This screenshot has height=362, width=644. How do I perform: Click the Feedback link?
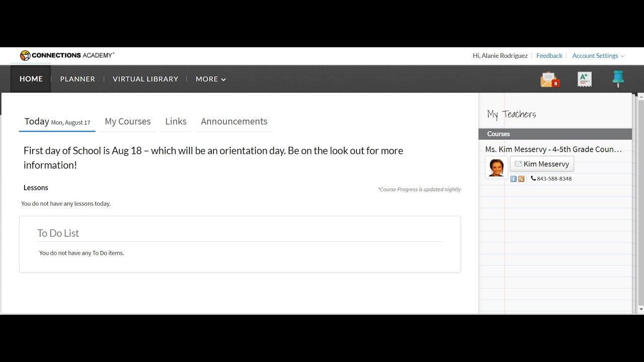[x=549, y=55]
